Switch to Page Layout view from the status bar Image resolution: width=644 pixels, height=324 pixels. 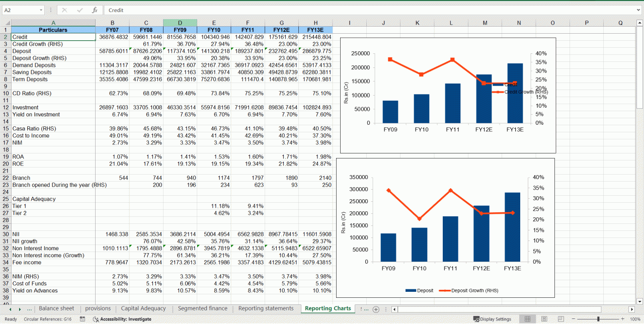(544, 318)
